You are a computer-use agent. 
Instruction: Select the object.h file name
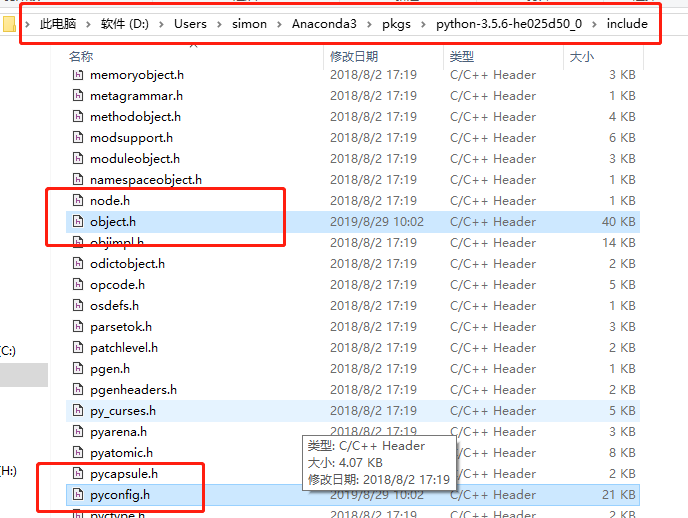113,222
